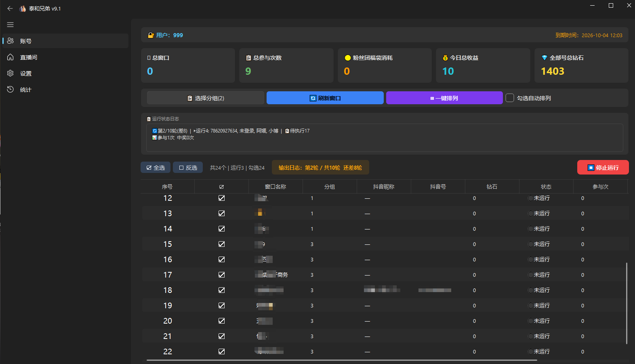635x364 pixels.
Task: Uncheck the checkbox in row 15
Action: [221, 244]
